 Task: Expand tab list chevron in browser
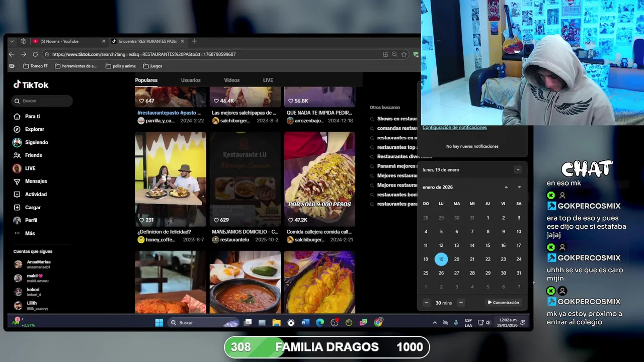12,41
